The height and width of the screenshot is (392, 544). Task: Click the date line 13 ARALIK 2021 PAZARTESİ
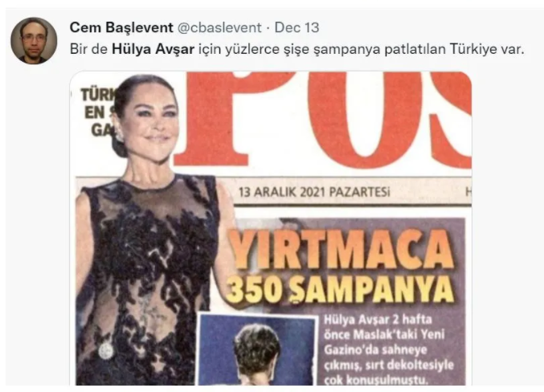pos(314,192)
